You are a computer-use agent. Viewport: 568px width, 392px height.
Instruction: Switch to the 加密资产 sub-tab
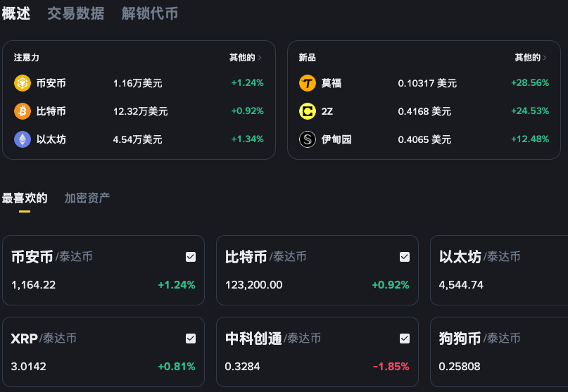[x=87, y=198]
